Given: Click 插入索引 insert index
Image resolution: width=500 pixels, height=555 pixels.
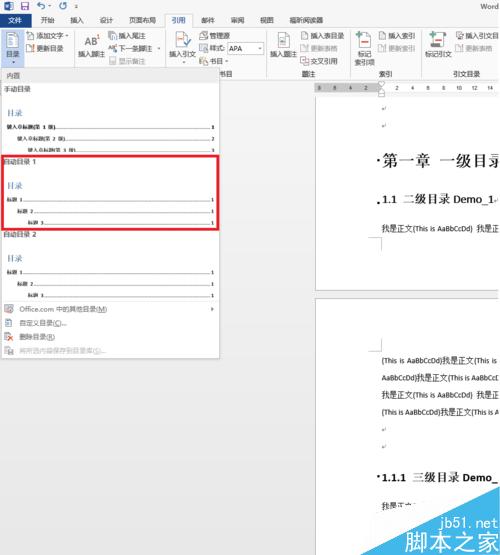Looking at the screenshot, I should [x=397, y=36].
